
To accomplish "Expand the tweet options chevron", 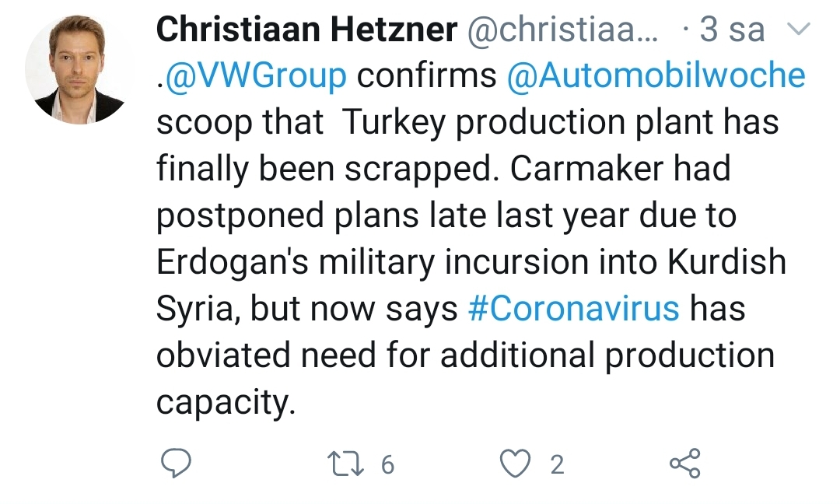I will [x=798, y=30].
